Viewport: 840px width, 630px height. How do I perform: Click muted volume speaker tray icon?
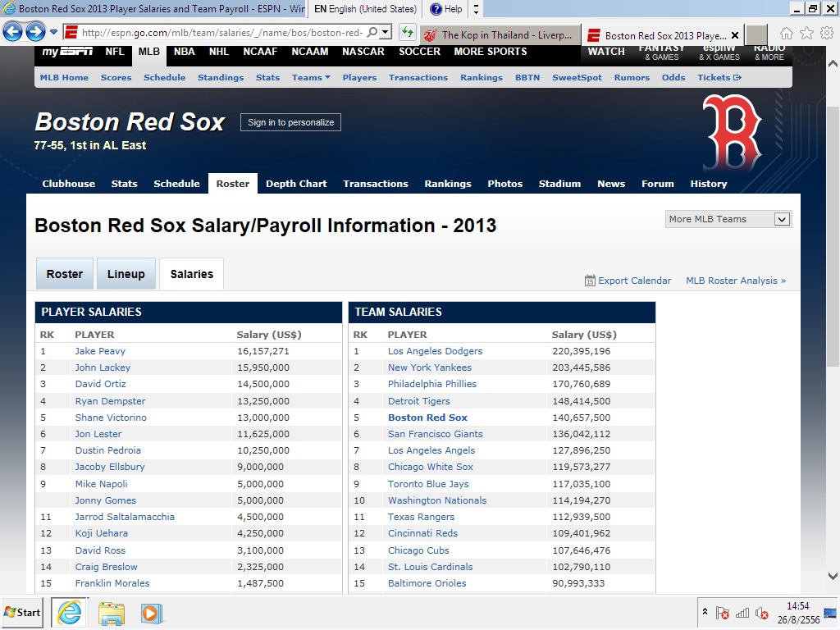[762, 613]
